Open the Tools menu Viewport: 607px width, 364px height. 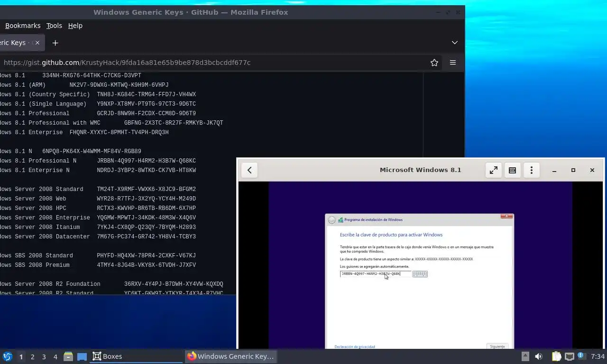pyautogui.click(x=54, y=26)
